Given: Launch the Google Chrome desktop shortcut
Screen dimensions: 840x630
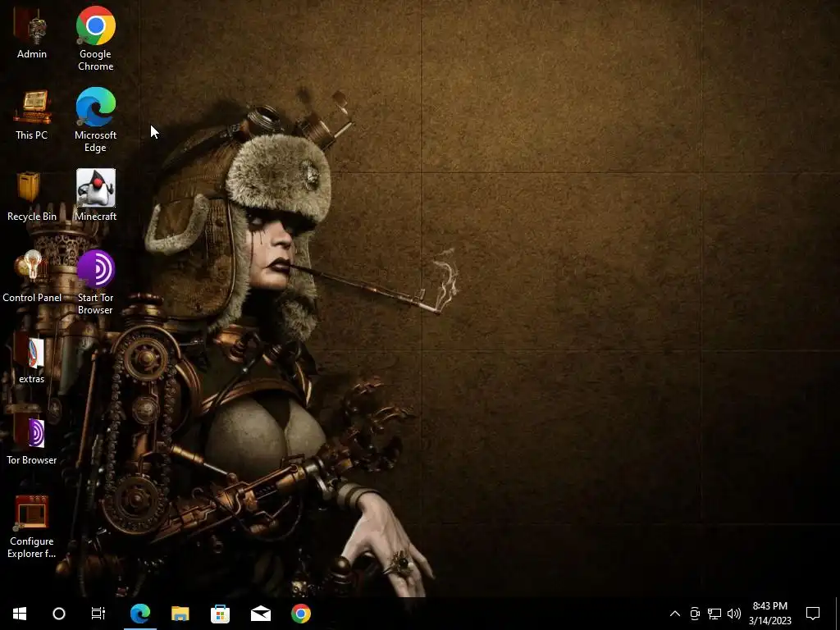Looking at the screenshot, I should pos(95,39).
